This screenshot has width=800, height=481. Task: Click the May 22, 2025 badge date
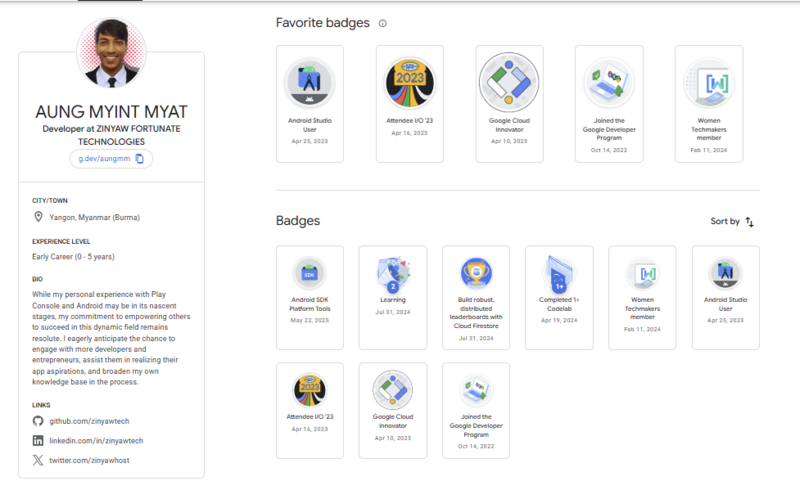point(310,320)
